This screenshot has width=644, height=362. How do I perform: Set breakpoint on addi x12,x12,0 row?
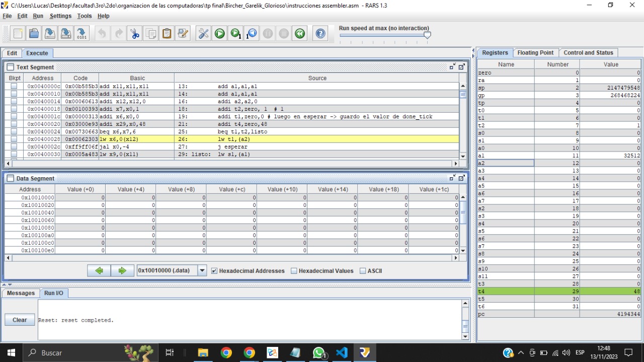pyautogui.click(x=14, y=101)
